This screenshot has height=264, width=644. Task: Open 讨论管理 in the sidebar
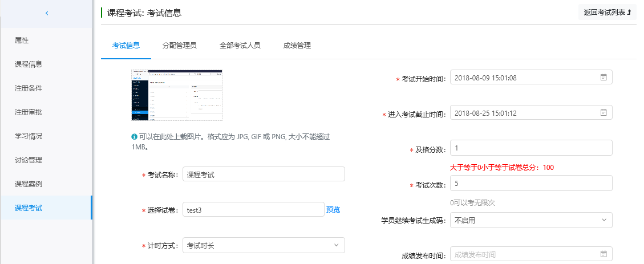(x=29, y=160)
